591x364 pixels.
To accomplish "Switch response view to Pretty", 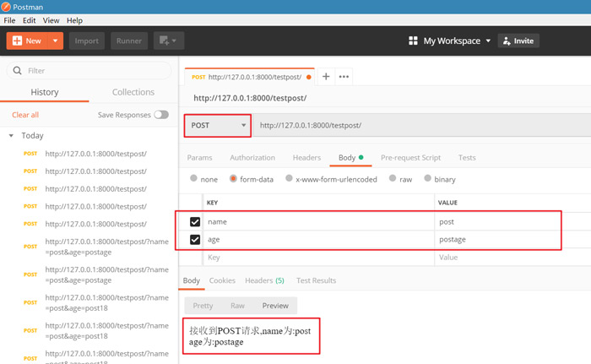I will point(203,306).
